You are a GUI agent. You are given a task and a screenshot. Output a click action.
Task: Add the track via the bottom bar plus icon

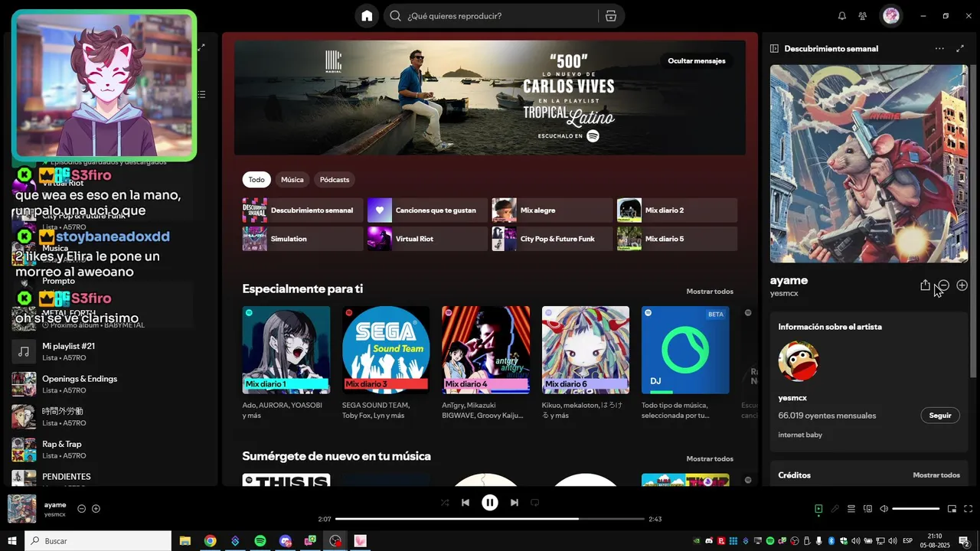coord(96,509)
